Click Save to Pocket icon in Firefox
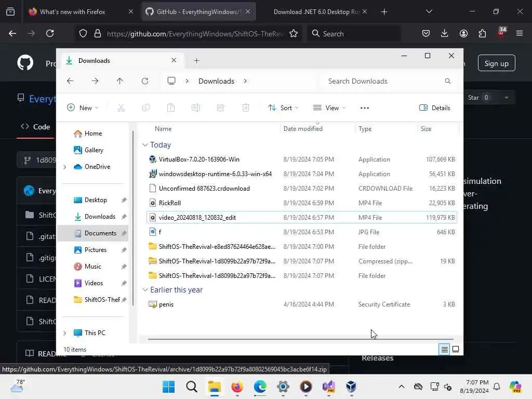The image size is (532, 399). (426, 33)
